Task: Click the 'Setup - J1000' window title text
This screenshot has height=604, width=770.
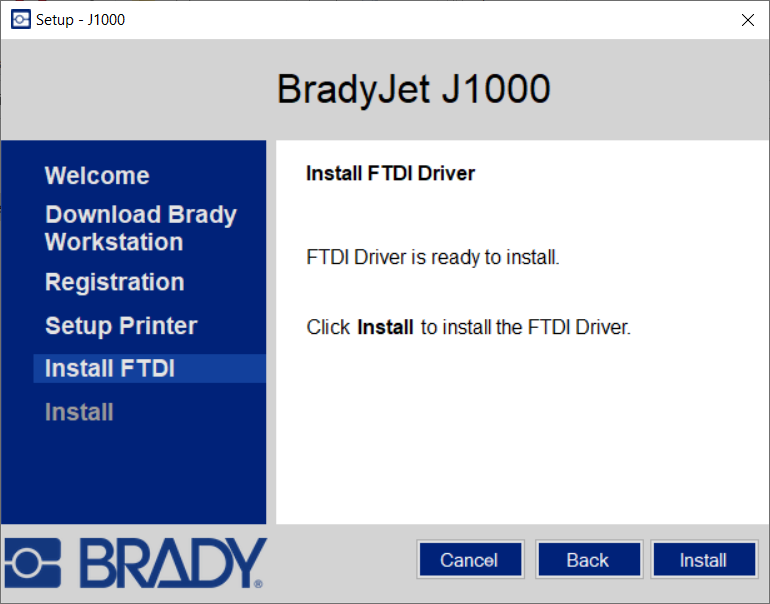Action: click(81, 20)
